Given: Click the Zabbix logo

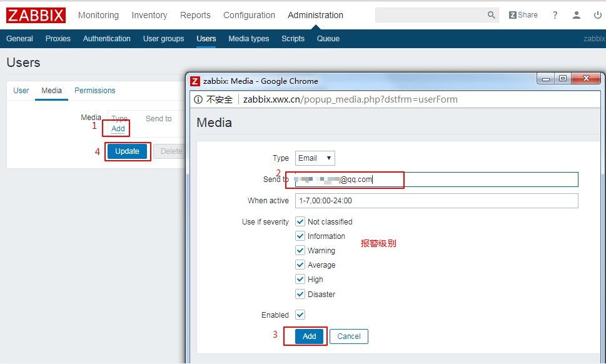Looking at the screenshot, I should [x=36, y=15].
